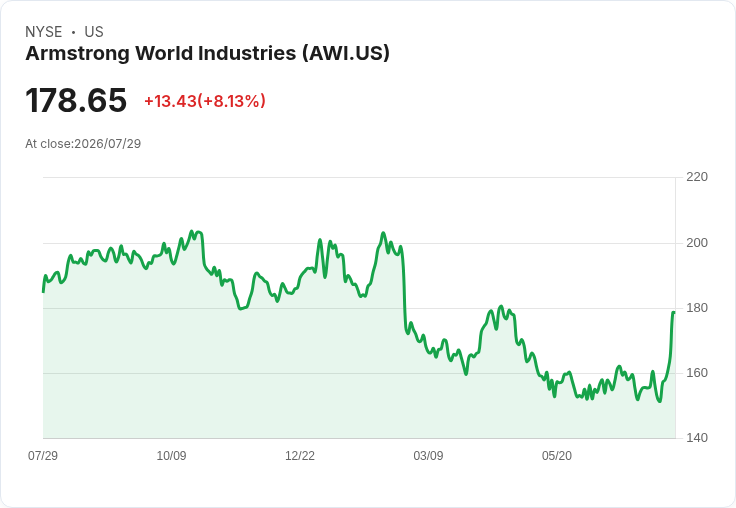Click the 220 y-axis price label
Image resolution: width=736 pixels, height=508 pixels.
pyautogui.click(x=697, y=177)
